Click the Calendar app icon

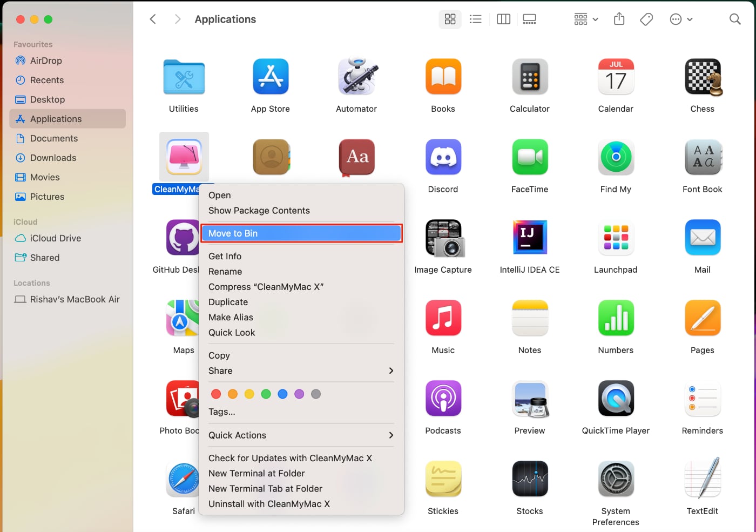(x=616, y=77)
